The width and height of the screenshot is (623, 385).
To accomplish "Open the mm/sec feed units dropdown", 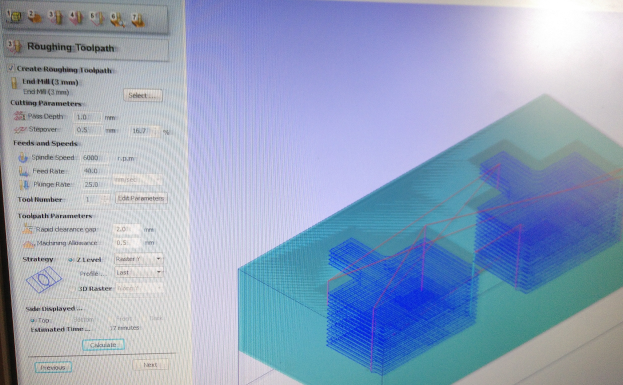I will point(137,180).
